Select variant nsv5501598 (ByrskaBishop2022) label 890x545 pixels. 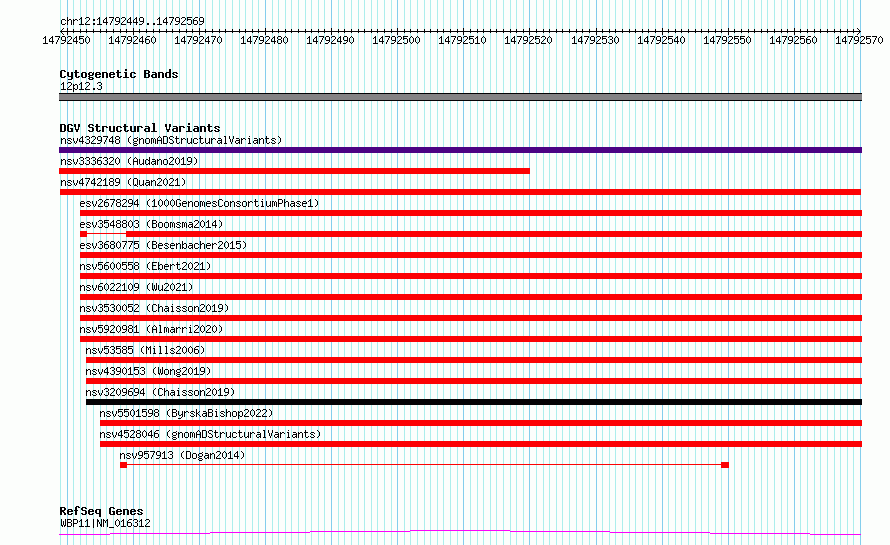(x=186, y=413)
